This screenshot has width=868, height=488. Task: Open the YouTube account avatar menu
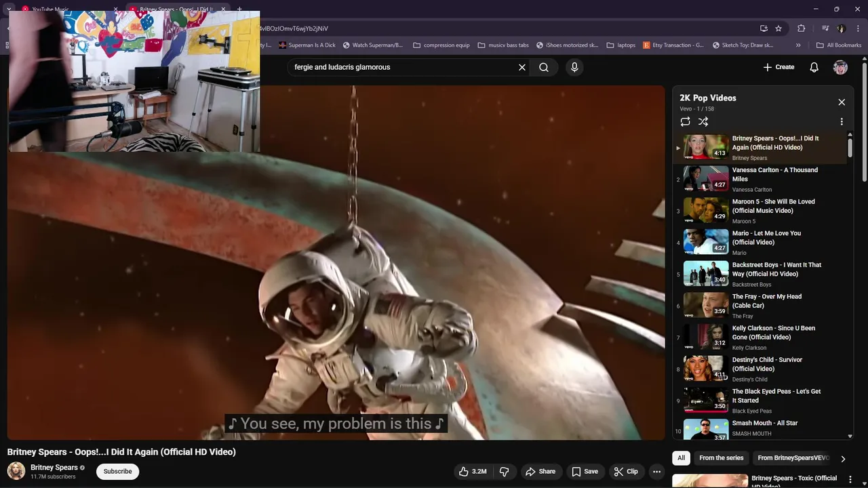[840, 67]
